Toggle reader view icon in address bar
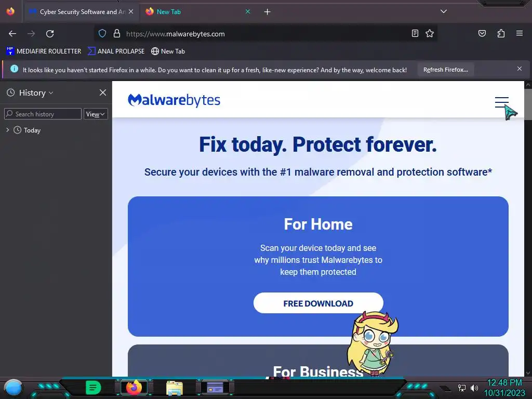 tap(415, 33)
